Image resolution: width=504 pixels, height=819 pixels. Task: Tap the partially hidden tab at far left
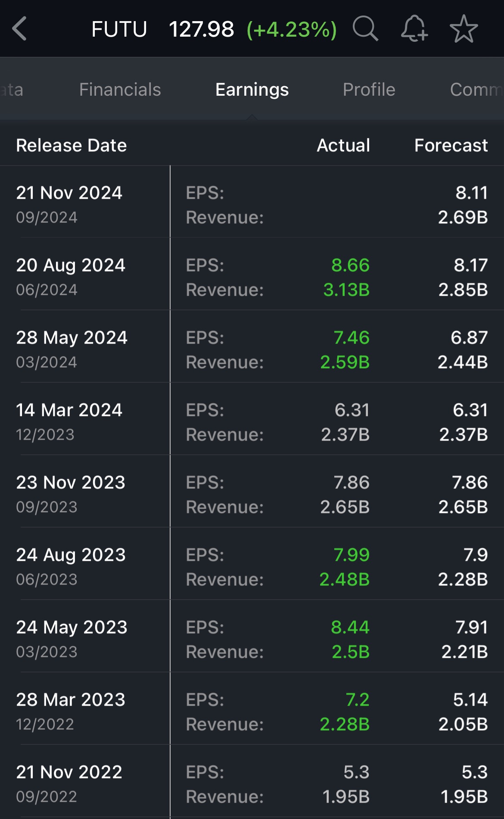tap(12, 90)
